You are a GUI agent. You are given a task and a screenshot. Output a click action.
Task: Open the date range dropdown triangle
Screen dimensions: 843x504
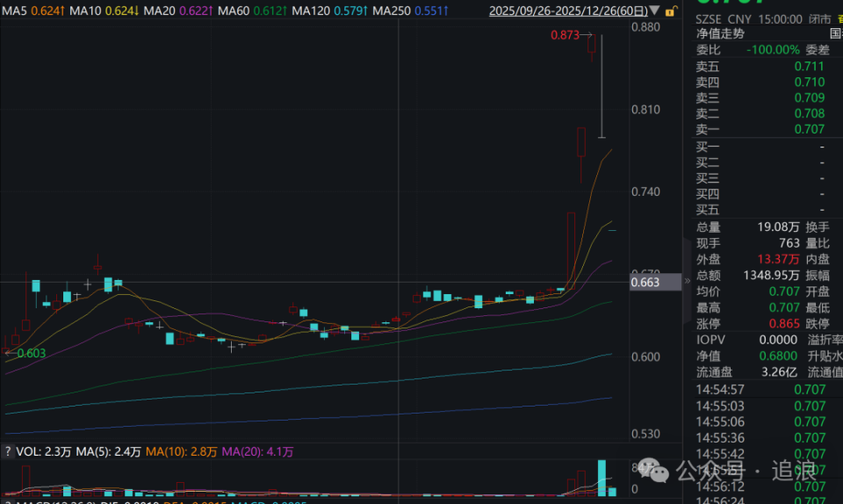tap(654, 11)
